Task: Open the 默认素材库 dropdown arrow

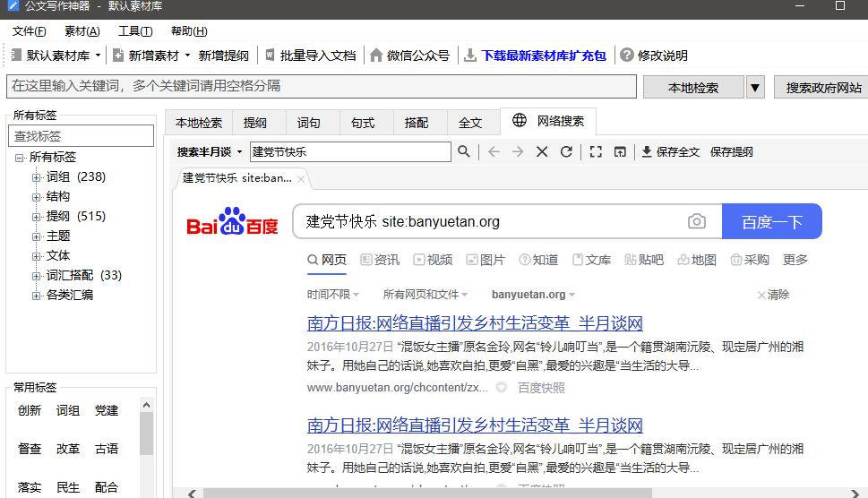Action: [x=98, y=56]
